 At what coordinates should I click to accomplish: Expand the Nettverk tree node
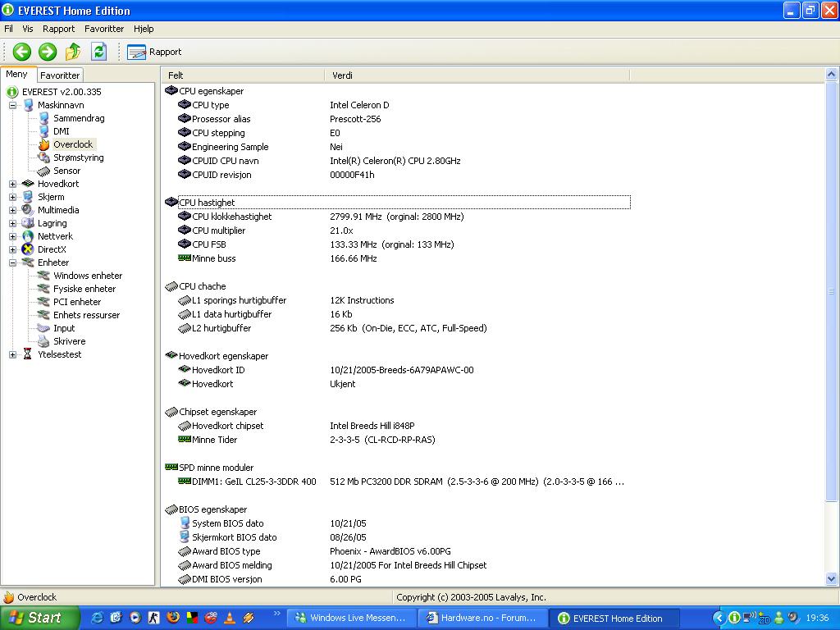pos(12,236)
